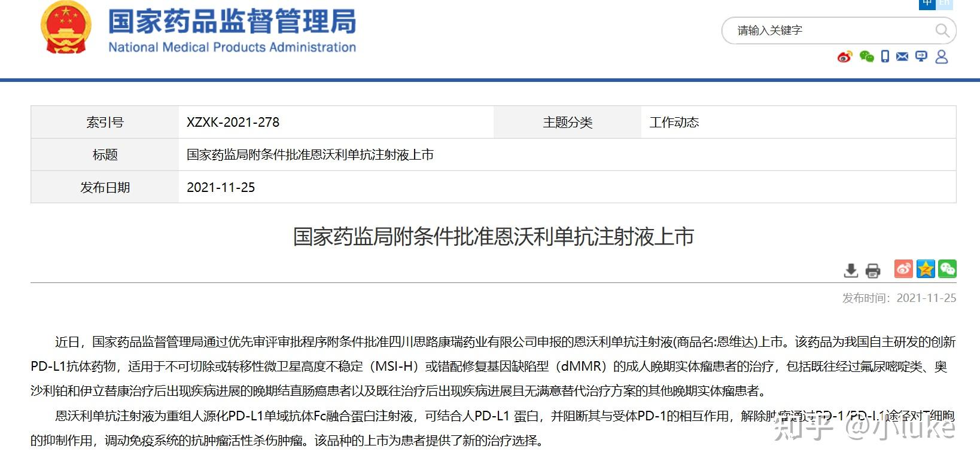Share article via red Weibo button

point(903,268)
